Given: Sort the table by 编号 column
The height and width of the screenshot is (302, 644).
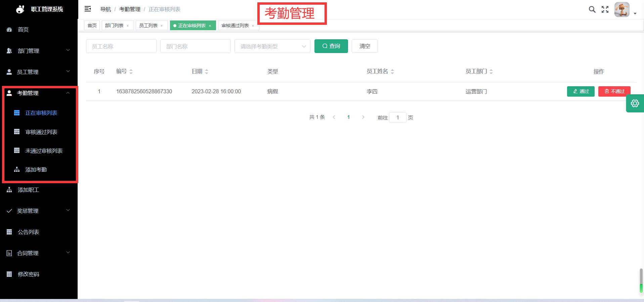Looking at the screenshot, I should tap(131, 71).
